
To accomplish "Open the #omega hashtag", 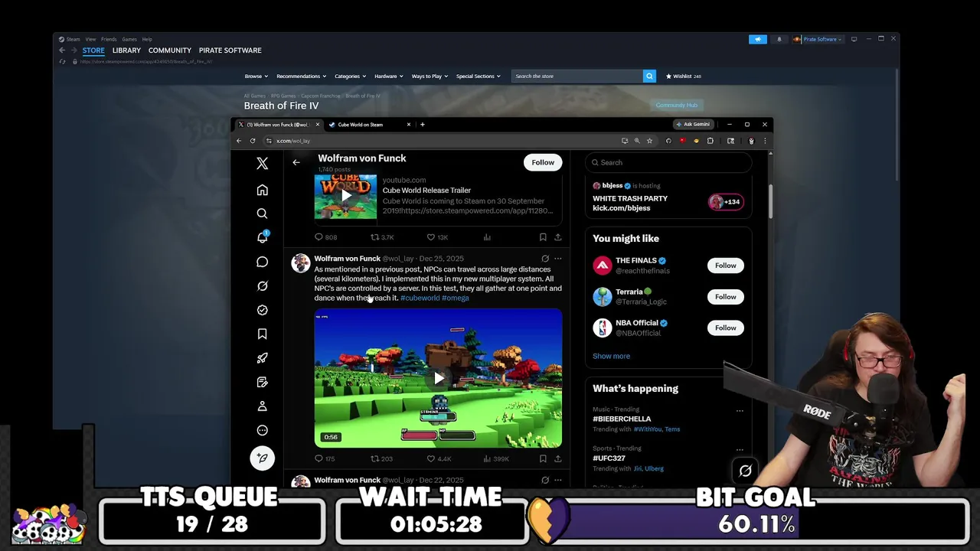I will [455, 298].
